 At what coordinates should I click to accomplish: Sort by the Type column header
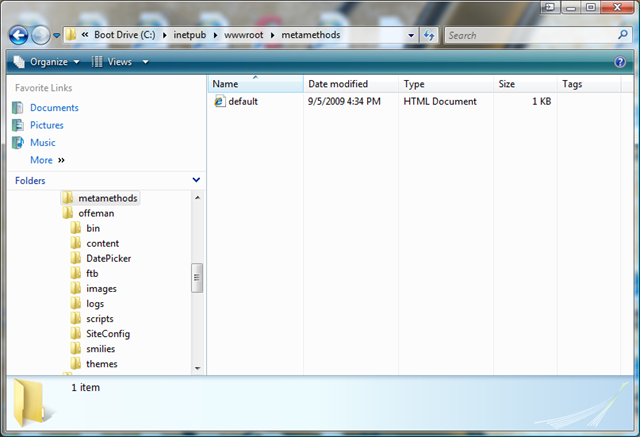coord(446,84)
